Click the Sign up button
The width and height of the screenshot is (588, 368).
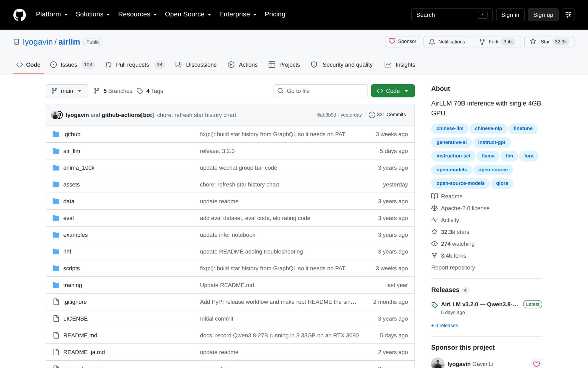point(543,15)
